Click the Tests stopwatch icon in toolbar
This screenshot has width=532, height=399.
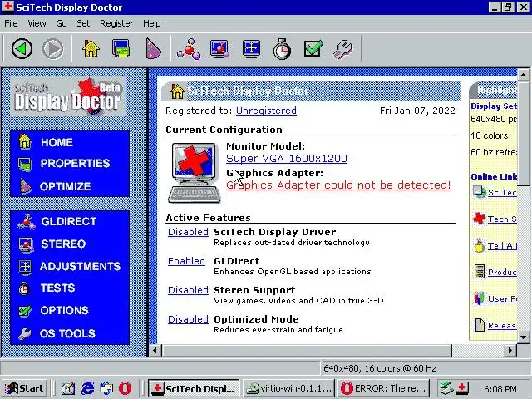(282, 49)
